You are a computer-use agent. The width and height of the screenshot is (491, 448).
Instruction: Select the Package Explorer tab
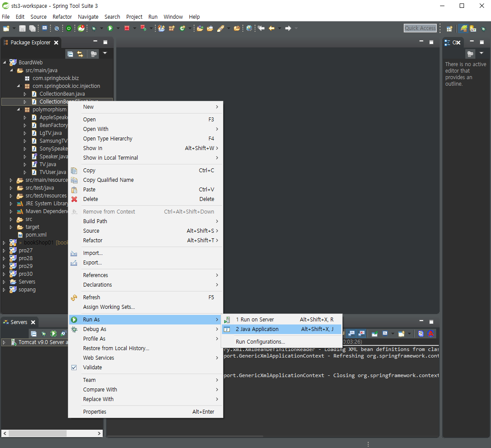(x=30, y=42)
